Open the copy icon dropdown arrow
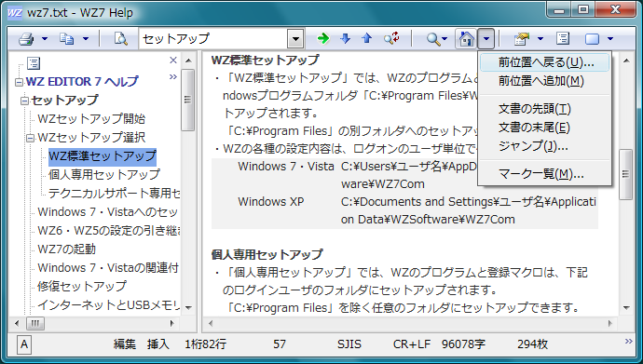 click(x=86, y=39)
